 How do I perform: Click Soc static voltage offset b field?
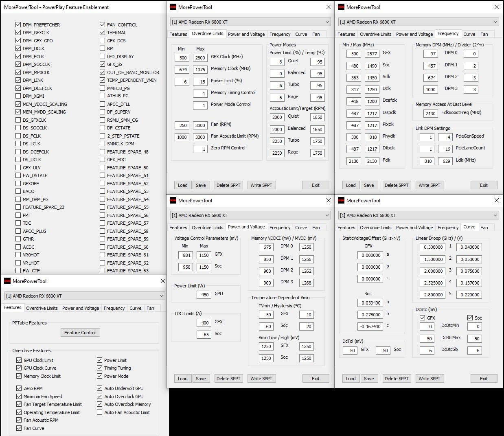coord(370,315)
